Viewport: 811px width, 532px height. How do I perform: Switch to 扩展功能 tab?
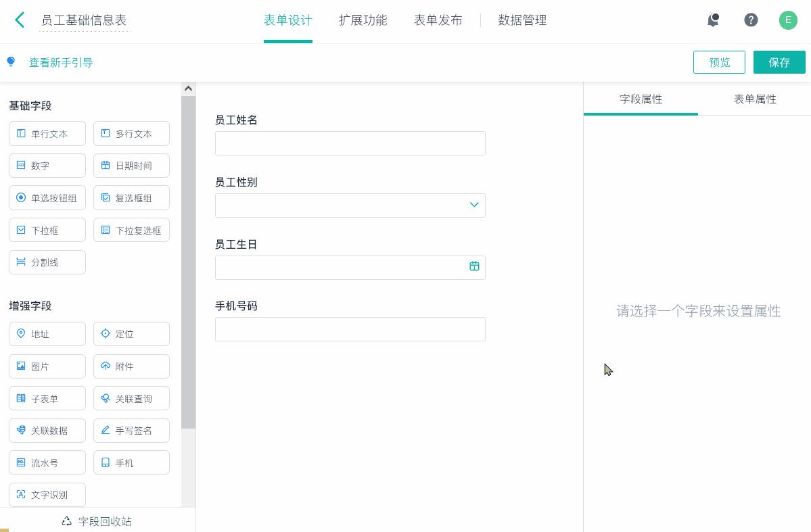(363, 20)
